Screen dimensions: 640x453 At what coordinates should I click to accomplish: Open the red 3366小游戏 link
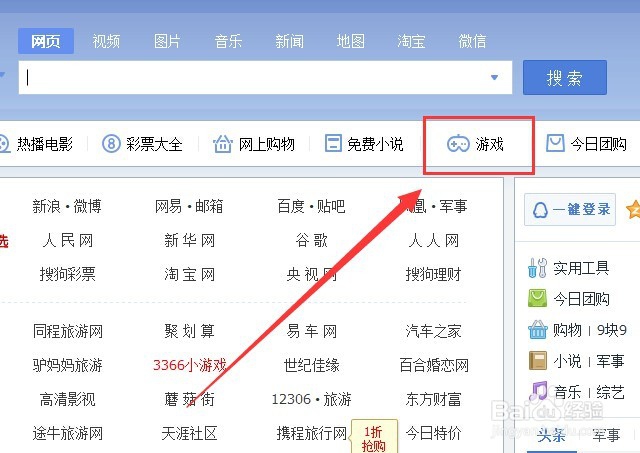pyautogui.click(x=189, y=365)
